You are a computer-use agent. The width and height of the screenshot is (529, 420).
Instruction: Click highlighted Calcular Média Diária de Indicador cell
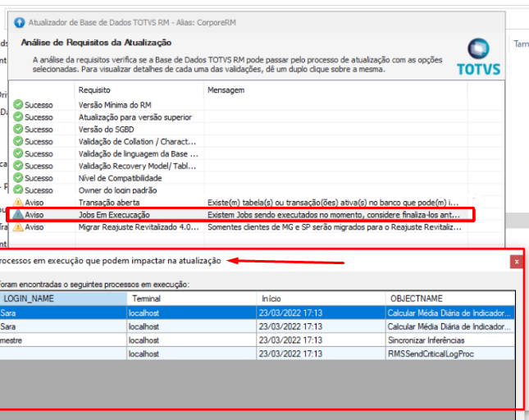(x=450, y=313)
